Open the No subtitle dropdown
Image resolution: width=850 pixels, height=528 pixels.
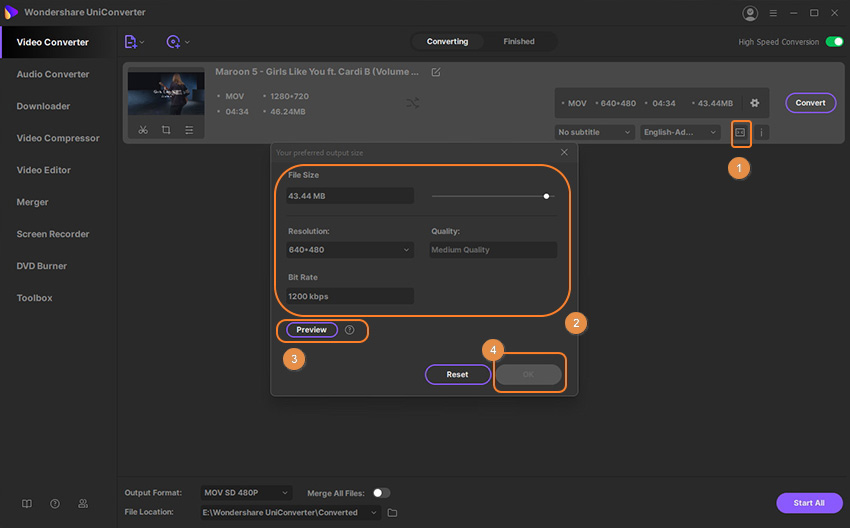pos(595,132)
